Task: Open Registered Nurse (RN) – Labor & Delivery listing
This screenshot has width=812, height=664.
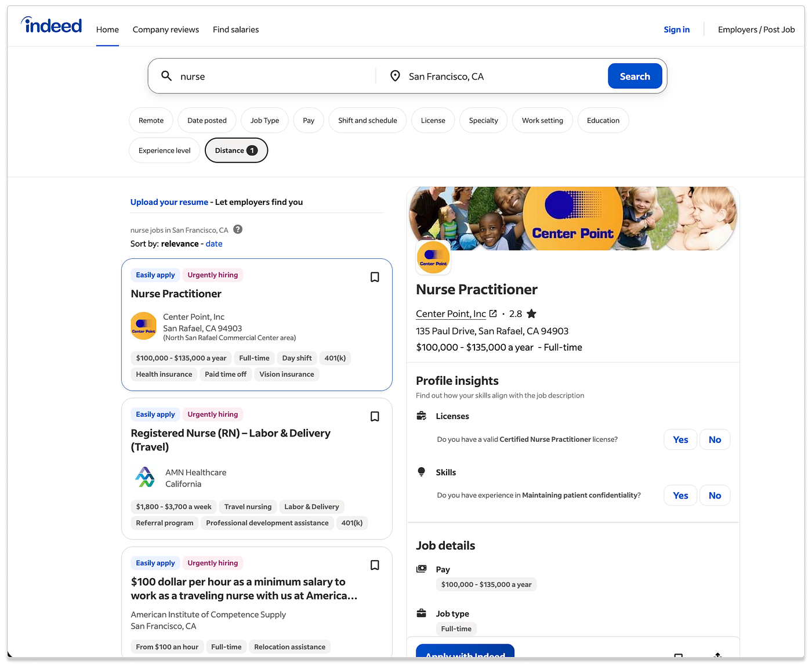Action: click(x=231, y=440)
